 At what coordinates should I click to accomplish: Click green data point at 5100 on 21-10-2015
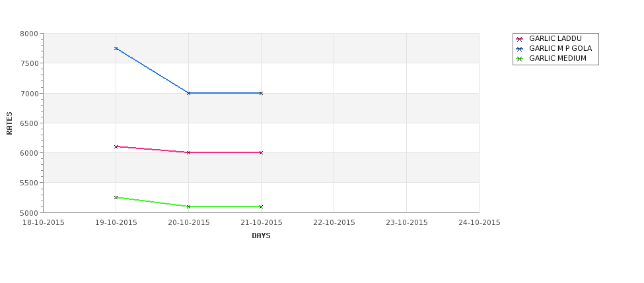261,206
